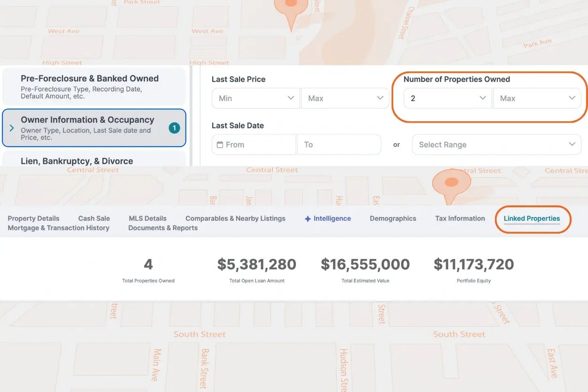The width and height of the screenshot is (588, 392).
Task: Open the Last Sale Price Max dropdown
Action: click(x=345, y=98)
